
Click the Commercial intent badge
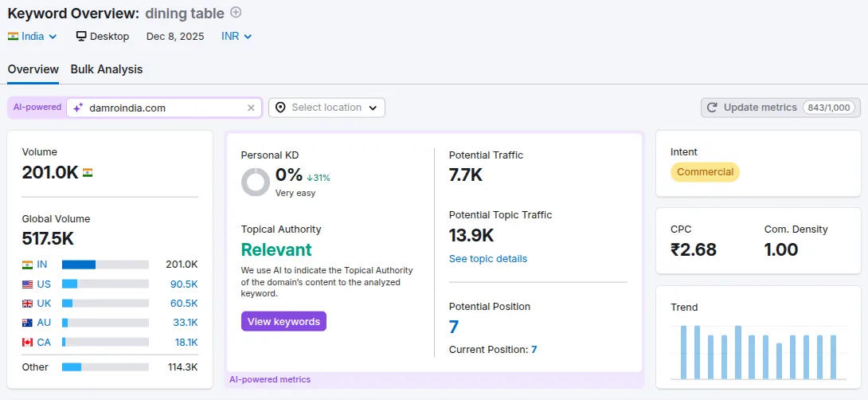coord(705,172)
